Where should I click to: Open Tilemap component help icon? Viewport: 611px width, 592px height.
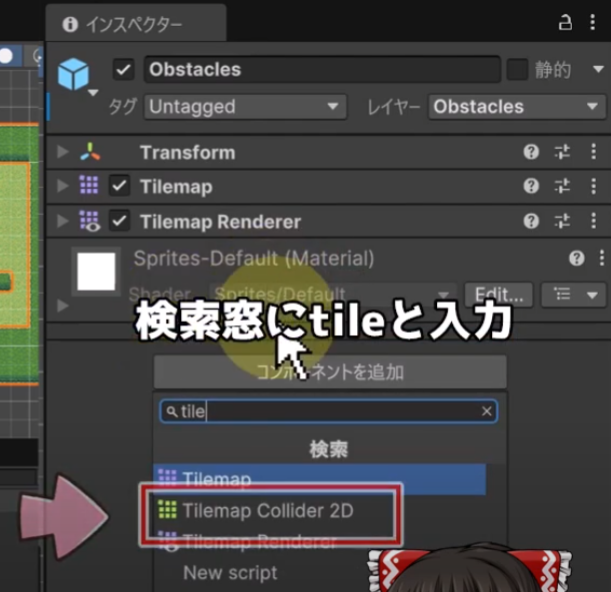pos(531,186)
